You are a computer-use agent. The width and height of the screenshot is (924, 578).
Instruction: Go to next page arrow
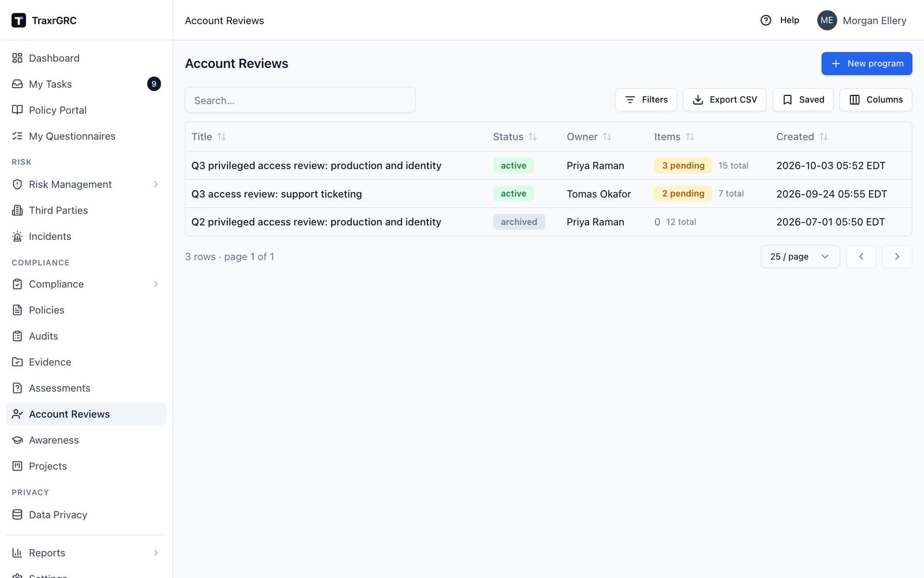(897, 257)
